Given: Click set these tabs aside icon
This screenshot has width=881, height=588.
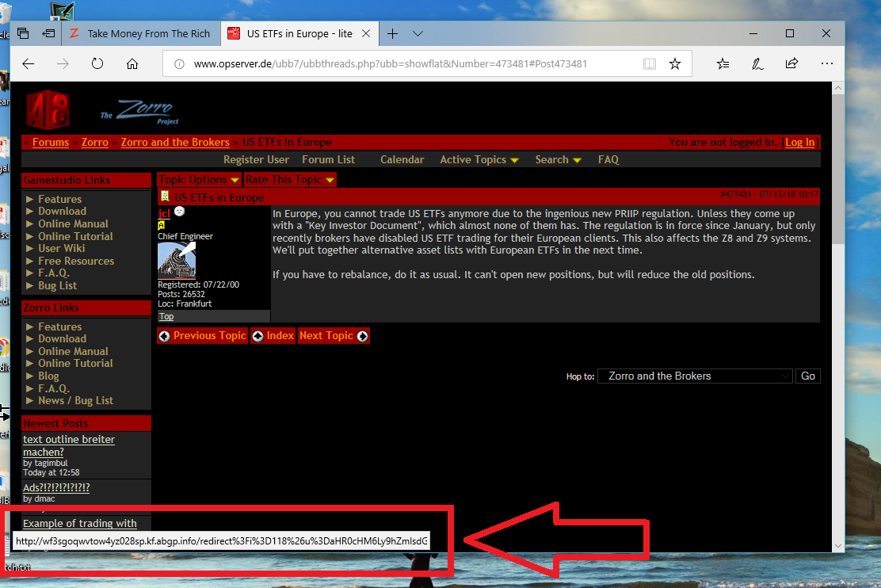Looking at the screenshot, I should click(49, 33).
